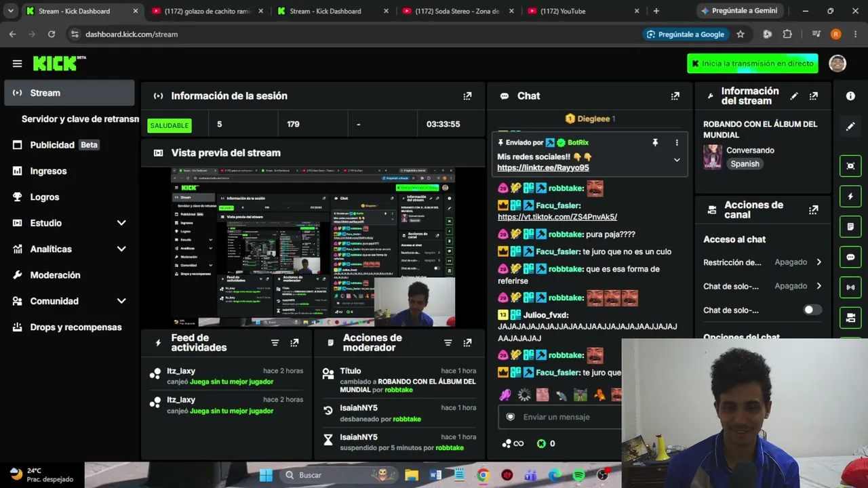Filter the Acciones de moderador list
868x488 pixels.
coord(448,343)
